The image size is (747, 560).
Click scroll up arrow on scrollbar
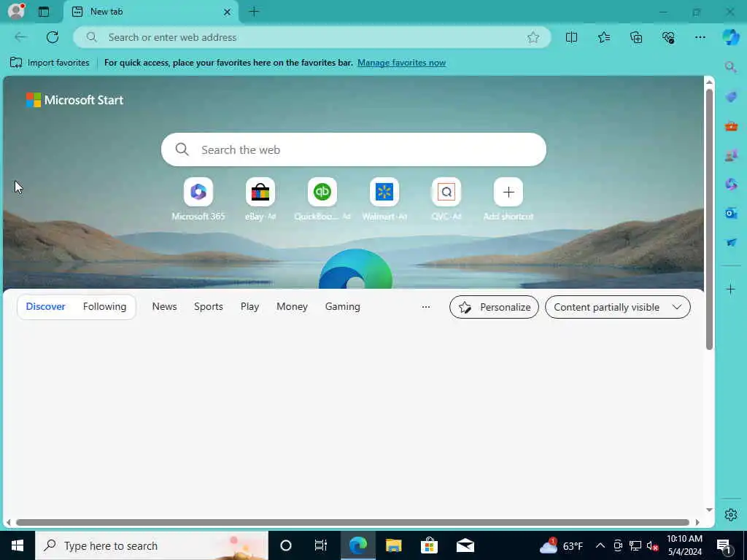click(709, 82)
